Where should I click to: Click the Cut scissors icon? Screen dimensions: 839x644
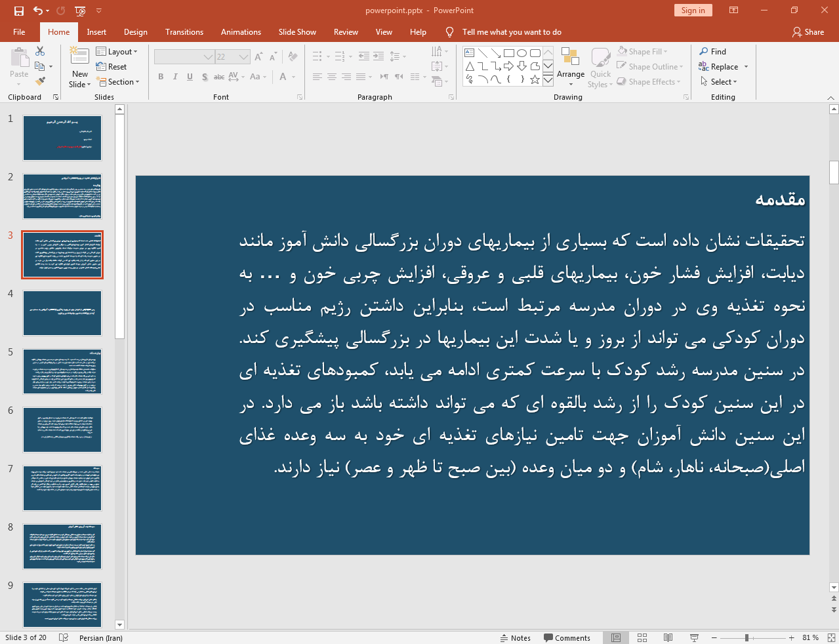[x=41, y=51]
